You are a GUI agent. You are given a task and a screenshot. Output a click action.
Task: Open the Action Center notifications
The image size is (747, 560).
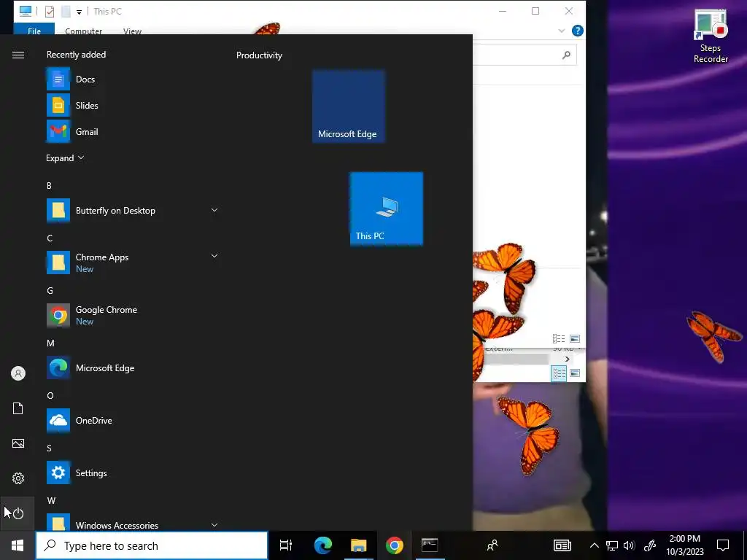coord(723,545)
